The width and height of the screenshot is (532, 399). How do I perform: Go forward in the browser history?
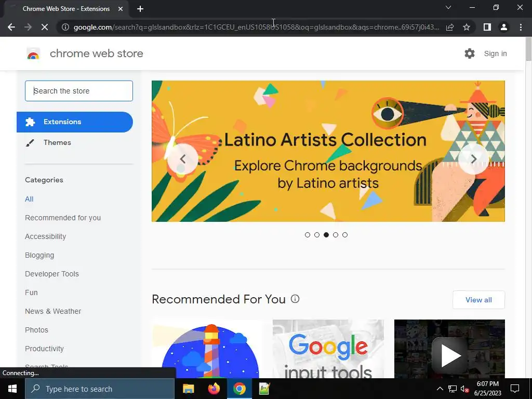point(28,27)
